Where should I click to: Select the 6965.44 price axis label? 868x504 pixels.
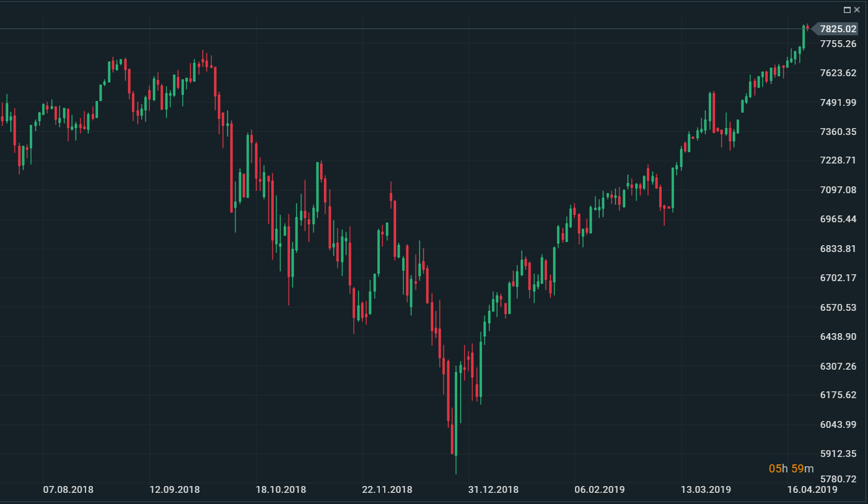[838, 219]
